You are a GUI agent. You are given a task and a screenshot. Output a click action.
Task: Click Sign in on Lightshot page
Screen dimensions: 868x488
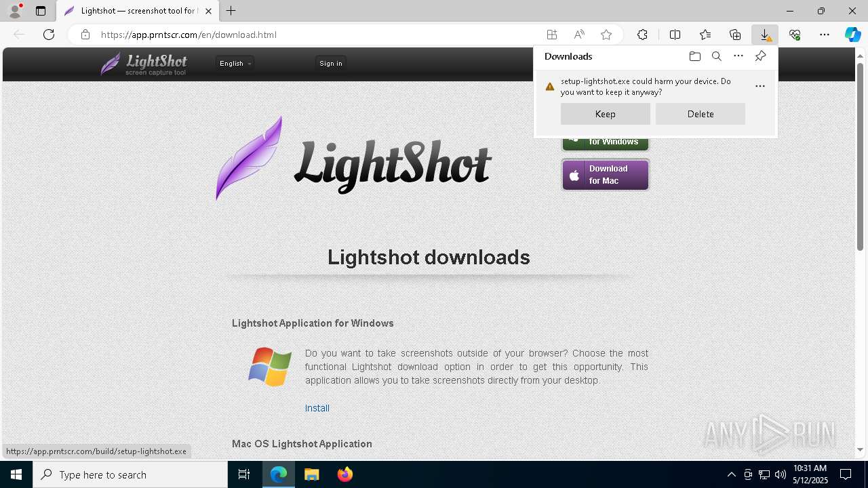pyautogui.click(x=331, y=63)
